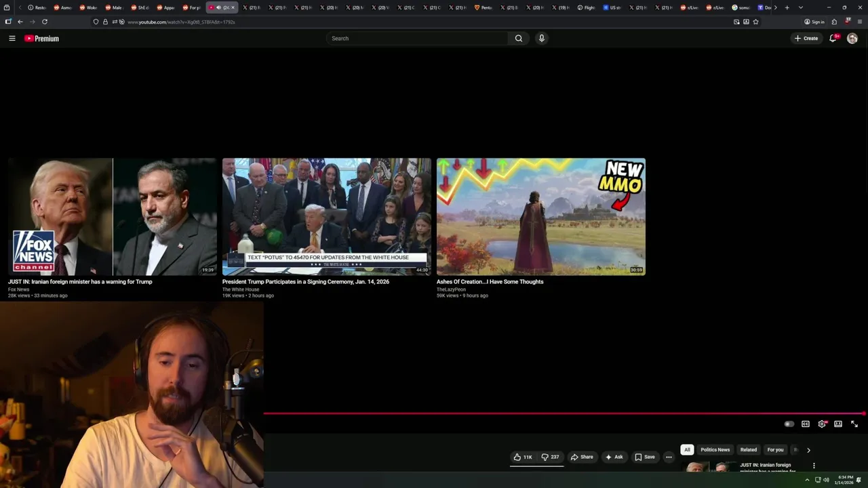Select the All filter chip
The image size is (868, 488).
[687, 450]
